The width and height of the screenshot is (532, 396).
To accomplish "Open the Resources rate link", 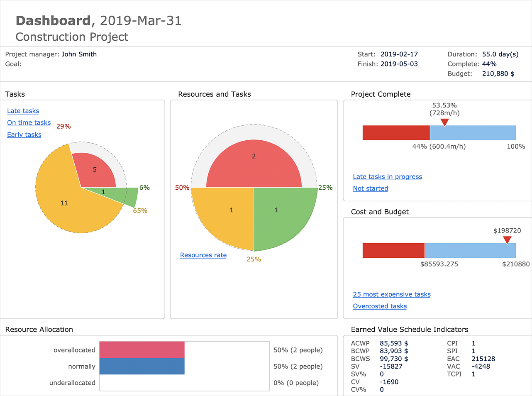I will click(x=203, y=255).
